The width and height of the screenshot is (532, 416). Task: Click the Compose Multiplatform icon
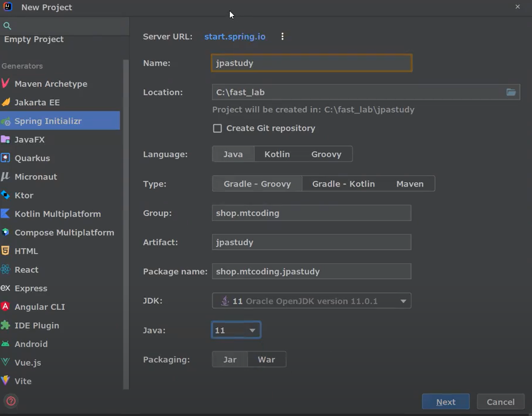point(5,232)
